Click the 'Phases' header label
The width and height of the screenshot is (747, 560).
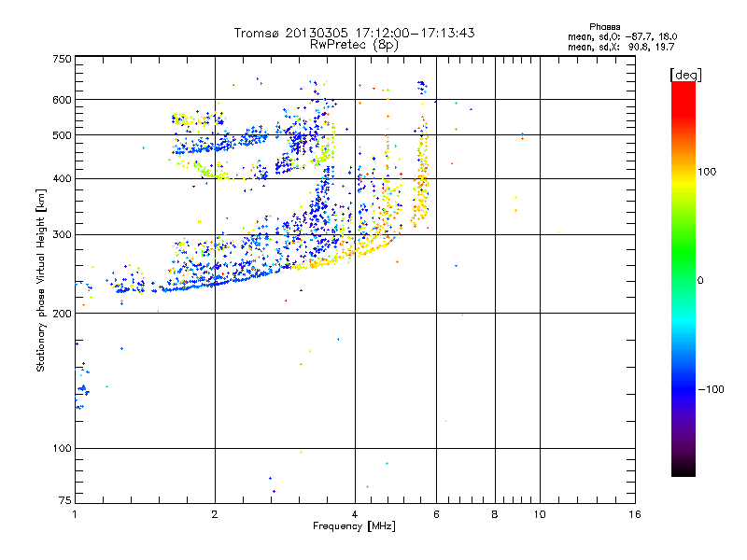pyautogui.click(x=604, y=27)
